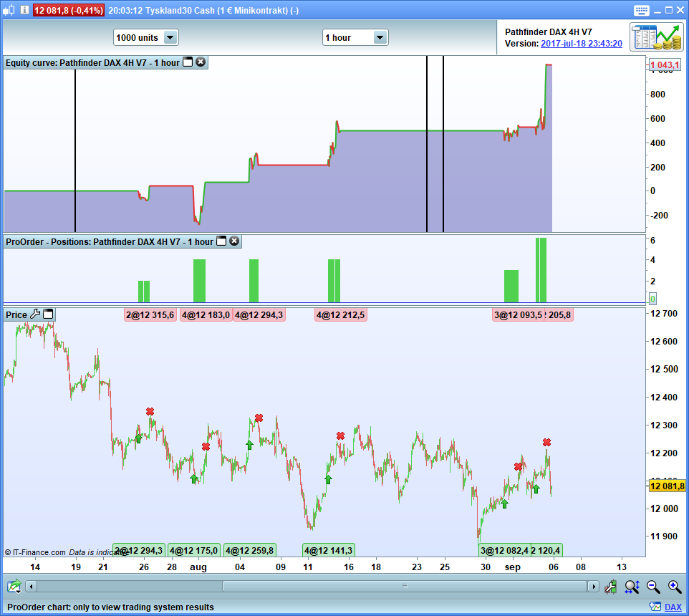689x616 pixels.
Task: Click the DAX link
Action: click(x=673, y=607)
